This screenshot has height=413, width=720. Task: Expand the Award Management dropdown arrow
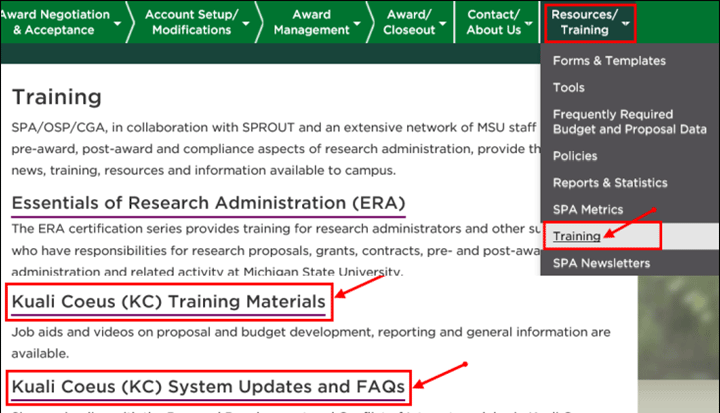tap(357, 23)
